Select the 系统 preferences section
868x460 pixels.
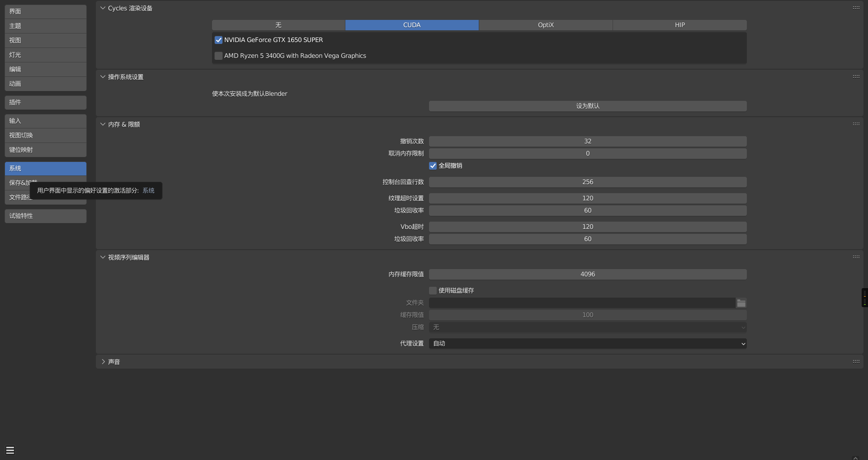pos(46,168)
